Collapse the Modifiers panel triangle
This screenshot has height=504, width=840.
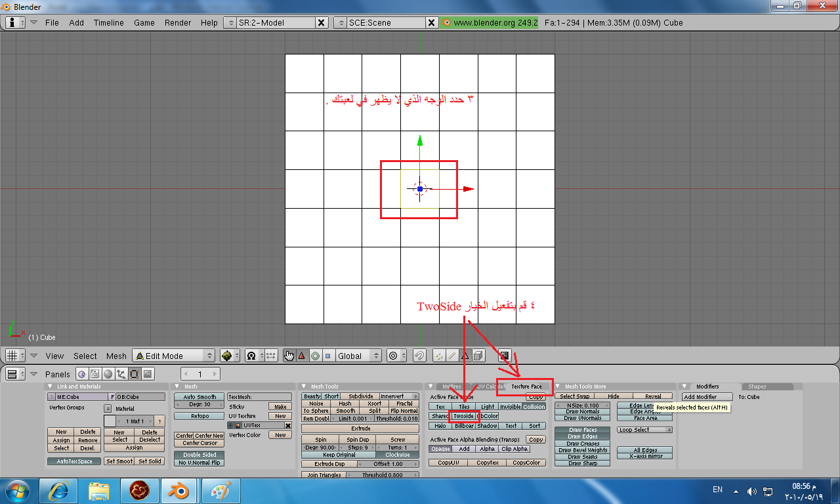coord(685,387)
